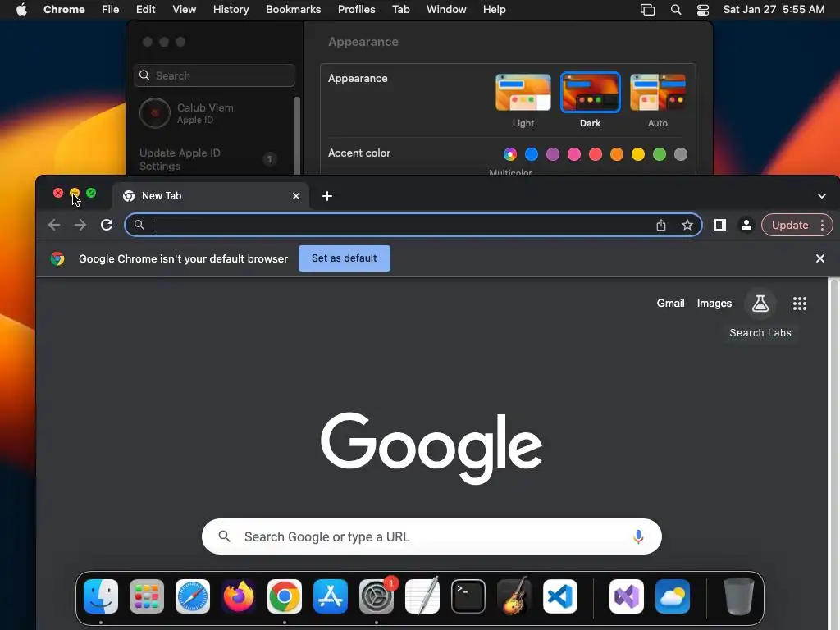Open Spotlight search in the menu bar
840x630 pixels.
click(676, 10)
